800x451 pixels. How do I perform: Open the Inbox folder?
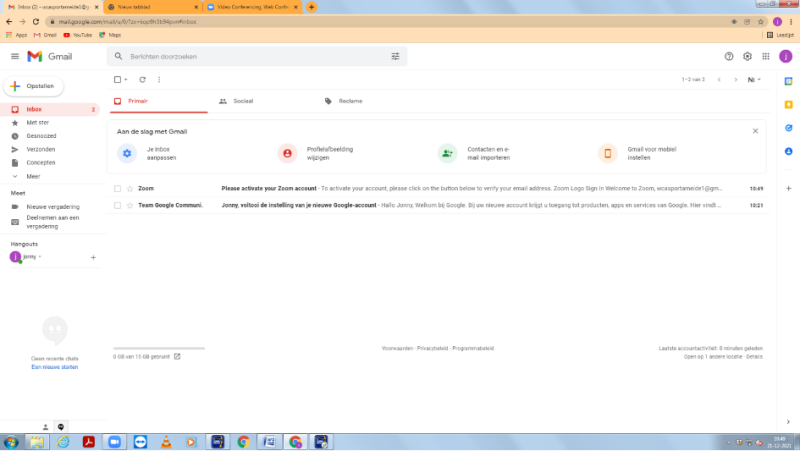(x=51, y=109)
